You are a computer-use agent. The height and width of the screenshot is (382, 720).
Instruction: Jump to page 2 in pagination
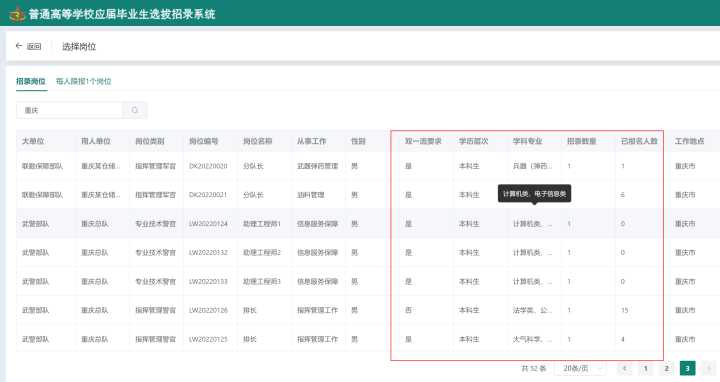[666, 368]
